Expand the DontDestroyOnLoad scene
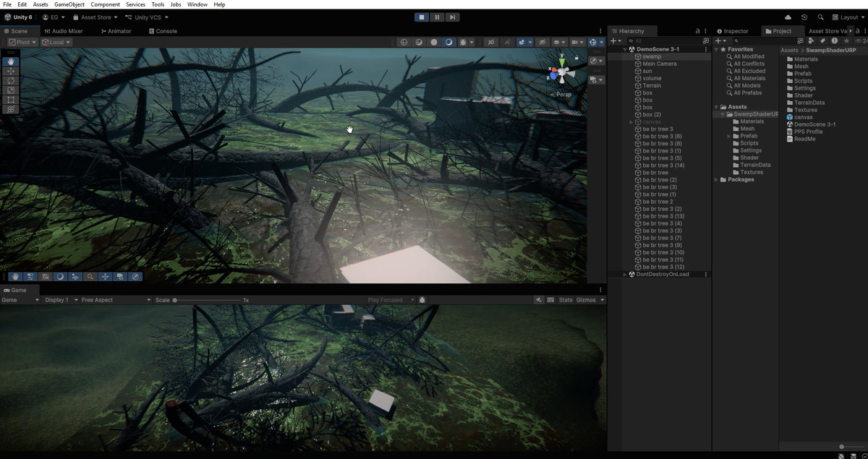The height and width of the screenshot is (459, 868). 625,275
